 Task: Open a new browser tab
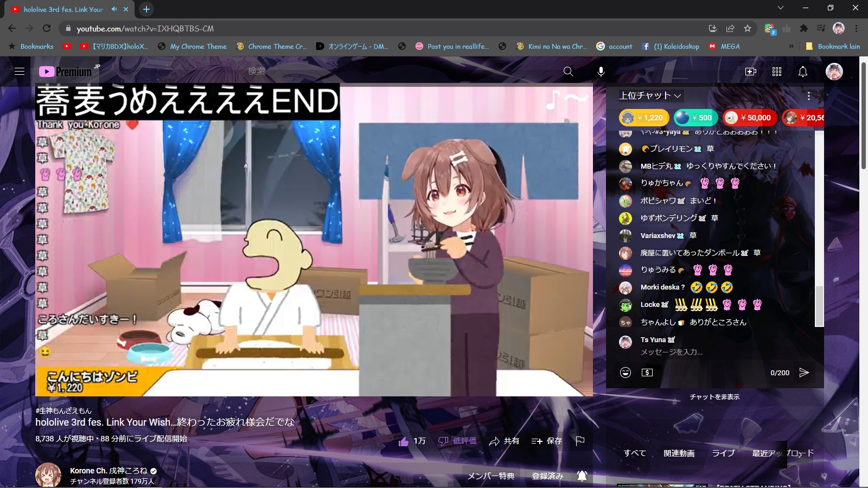click(x=146, y=9)
